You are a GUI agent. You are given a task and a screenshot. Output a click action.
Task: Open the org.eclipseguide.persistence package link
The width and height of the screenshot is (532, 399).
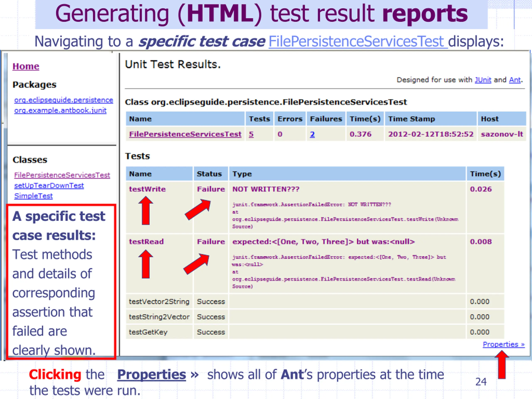tap(64, 100)
